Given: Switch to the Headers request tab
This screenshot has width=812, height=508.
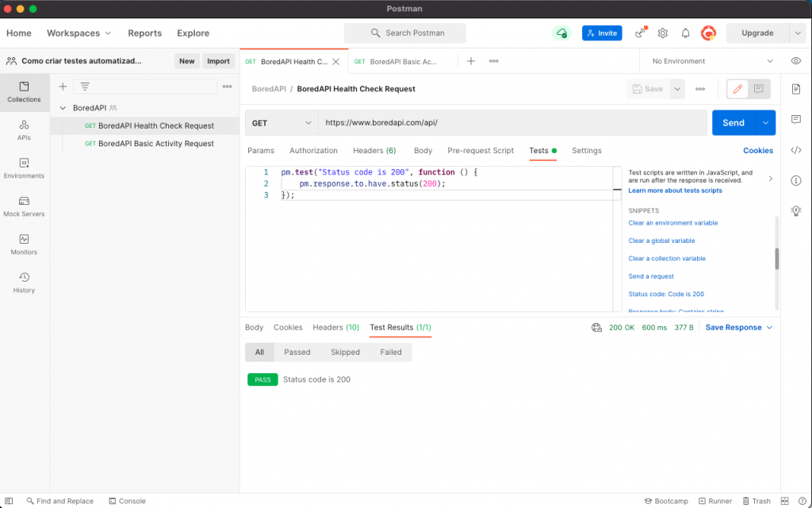Looking at the screenshot, I should 375,151.
